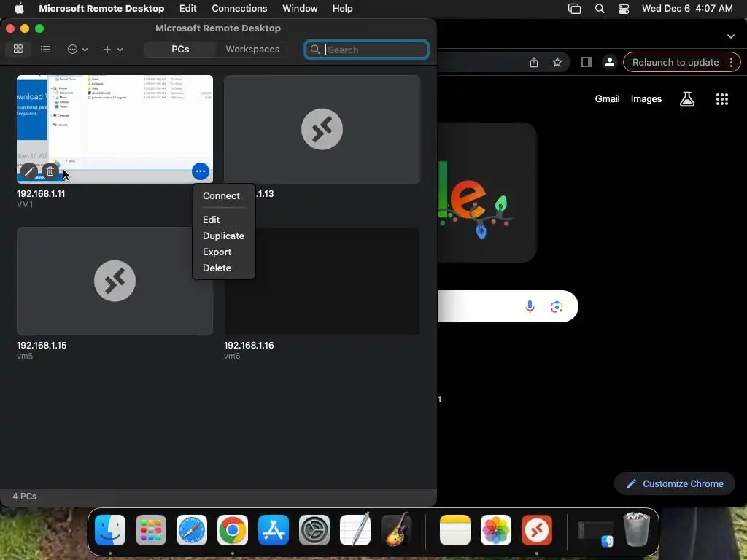The width and height of the screenshot is (747, 560).
Task: Open the Trash in the Dock
Action: (637, 529)
